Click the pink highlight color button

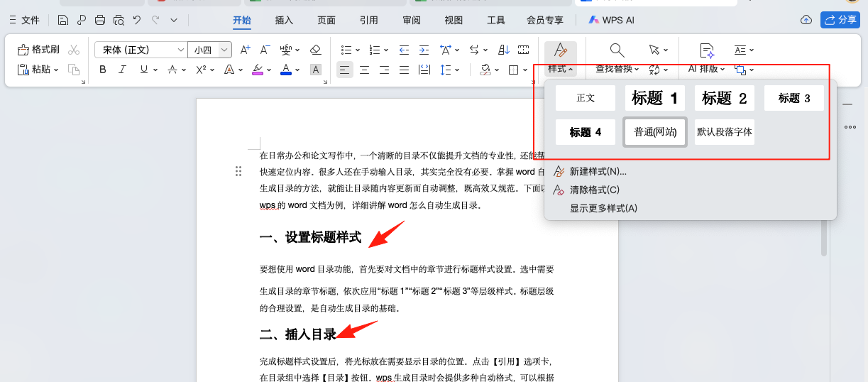pyautogui.click(x=258, y=70)
